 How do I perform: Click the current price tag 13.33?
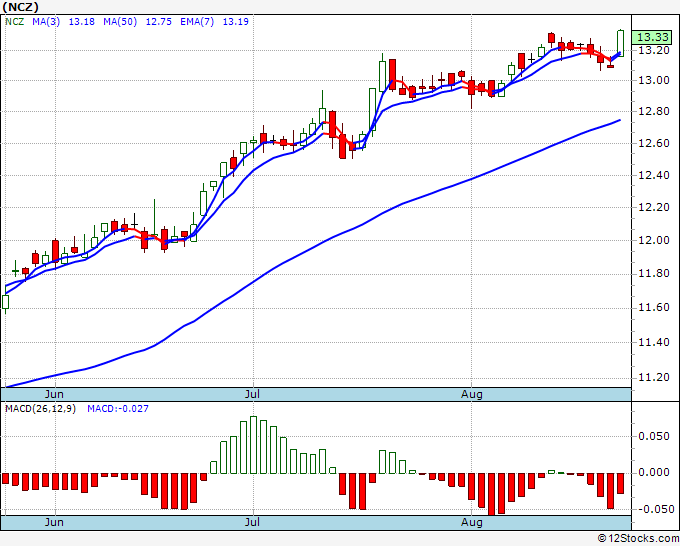(x=652, y=37)
